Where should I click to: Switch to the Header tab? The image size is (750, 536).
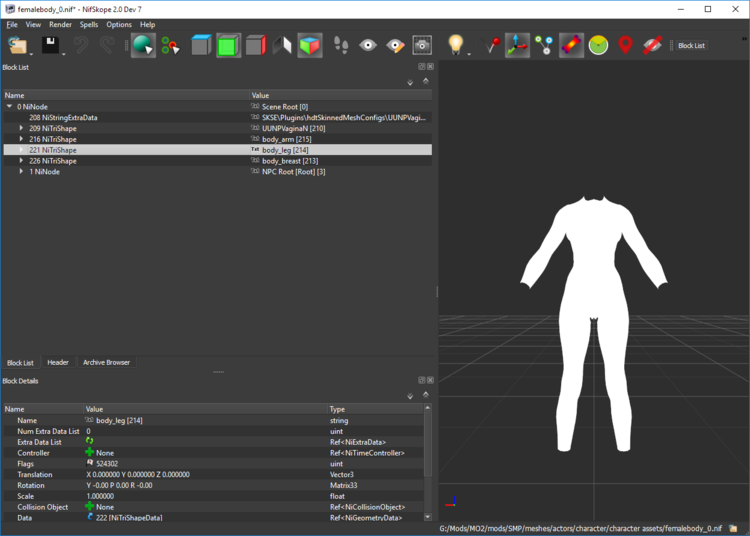[x=58, y=362]
